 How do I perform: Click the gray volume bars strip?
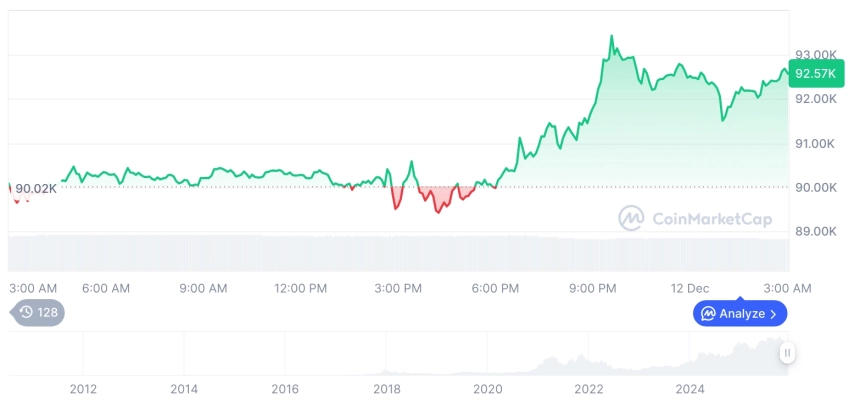[x=400, y=252]
